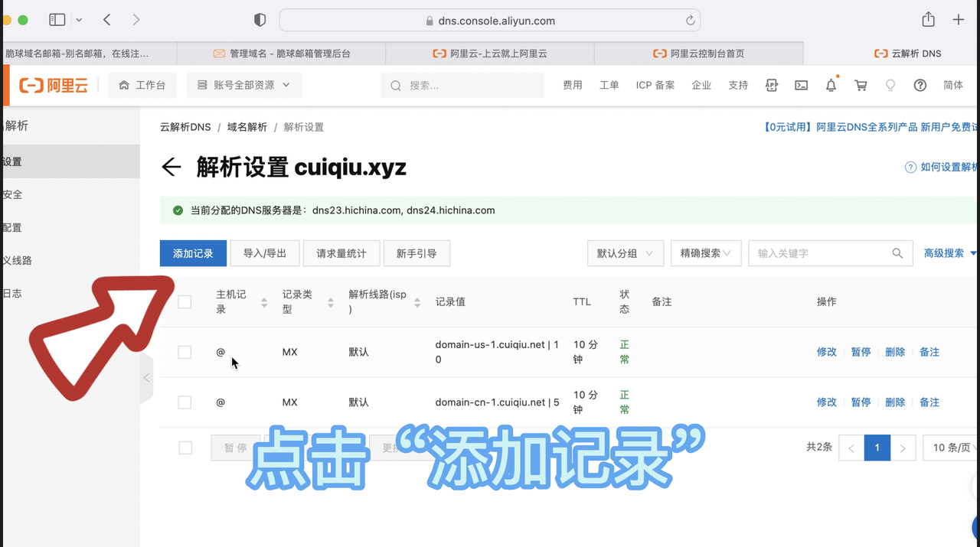Open ICP 备案 menu
The height and width of the screenshot is (547, 980).
click(655, 85)
